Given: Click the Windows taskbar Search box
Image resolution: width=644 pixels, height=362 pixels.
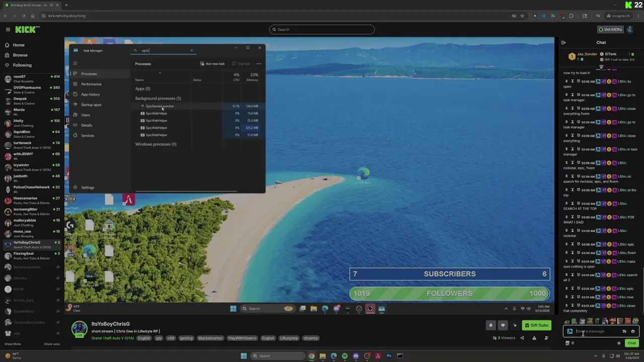Looking at the screenshot, I should 278,356.
